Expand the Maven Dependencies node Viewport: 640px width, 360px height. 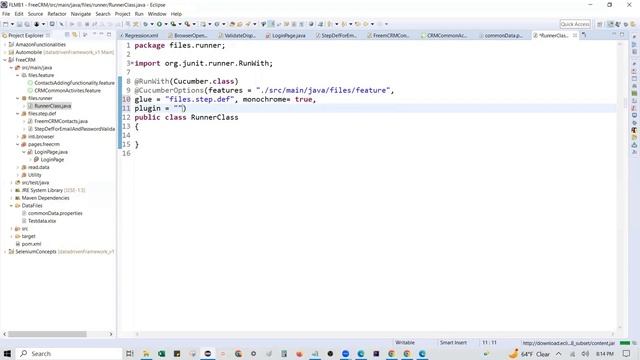coord(11,198)
